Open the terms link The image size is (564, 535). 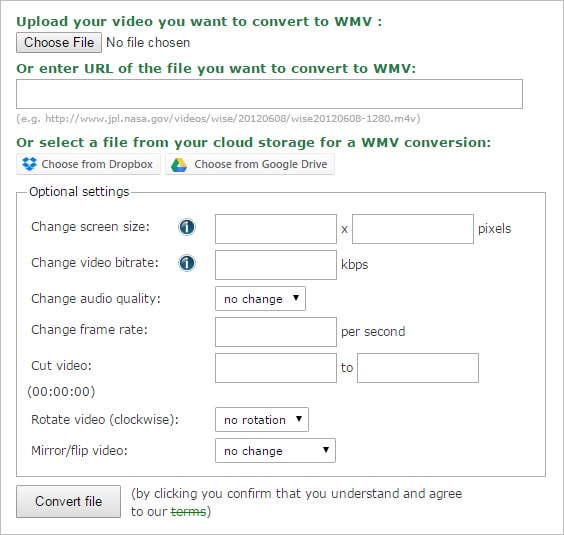coord(188,512)
